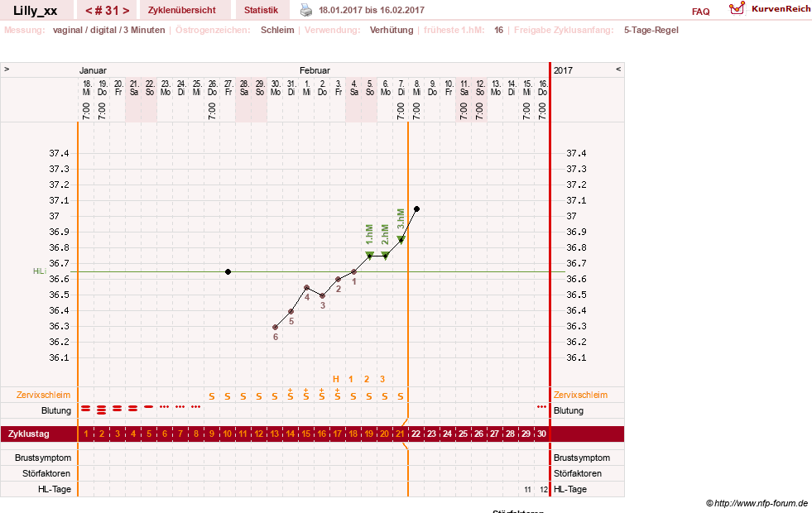Screen dimensions: 812x513
Task: Open the KurvenReich logo link
Action: pos(770,9)
